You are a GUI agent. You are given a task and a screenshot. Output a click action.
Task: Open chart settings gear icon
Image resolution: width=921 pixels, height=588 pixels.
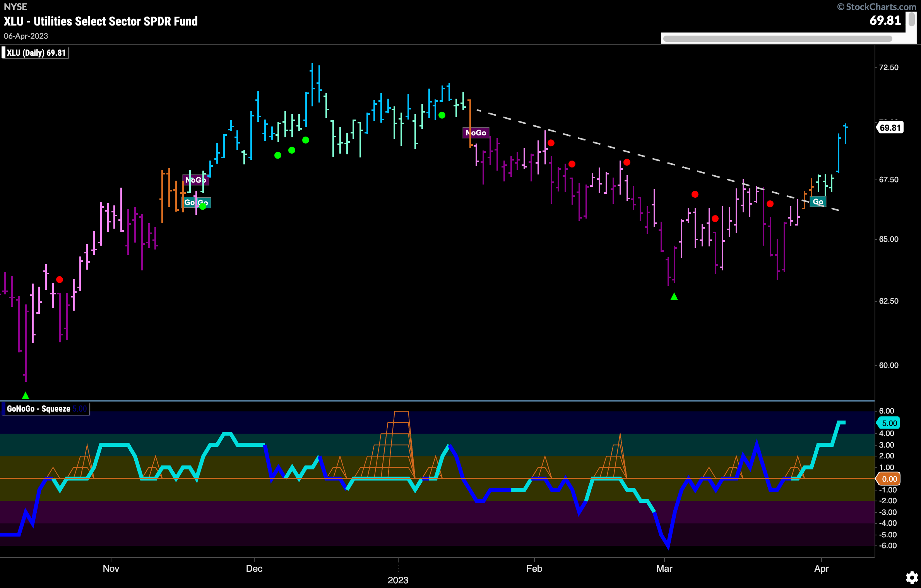(912, 578)
